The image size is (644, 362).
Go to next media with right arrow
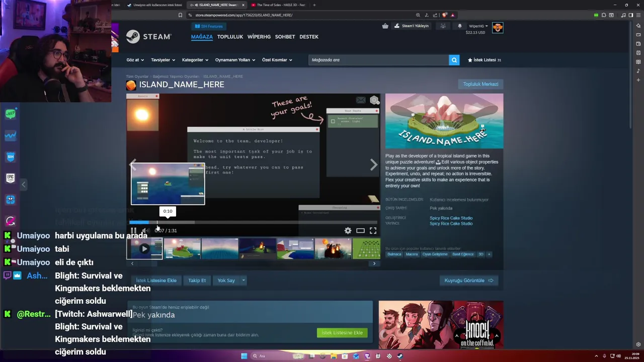tap(374, 165)
